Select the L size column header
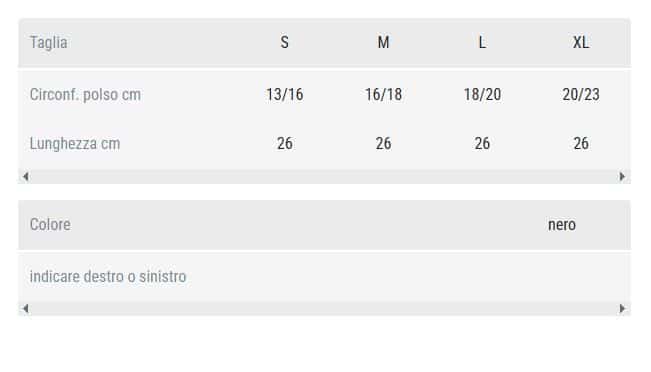 (482, 42)
